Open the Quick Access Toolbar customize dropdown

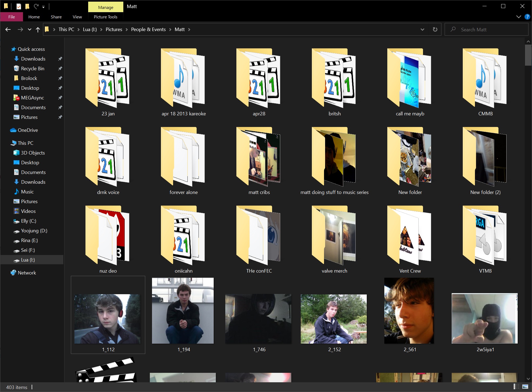pos(43,7)
